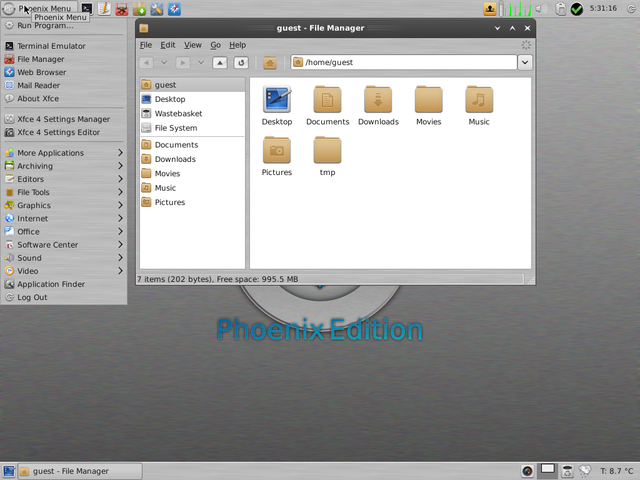Screen dimensions: 640x480
Task: Click the show desktop icon in bottom panel
Action: tap(9, 471)
